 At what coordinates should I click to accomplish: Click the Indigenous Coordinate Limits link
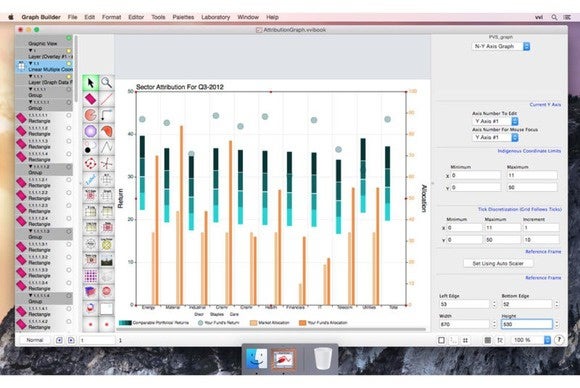tap(529, 151)
